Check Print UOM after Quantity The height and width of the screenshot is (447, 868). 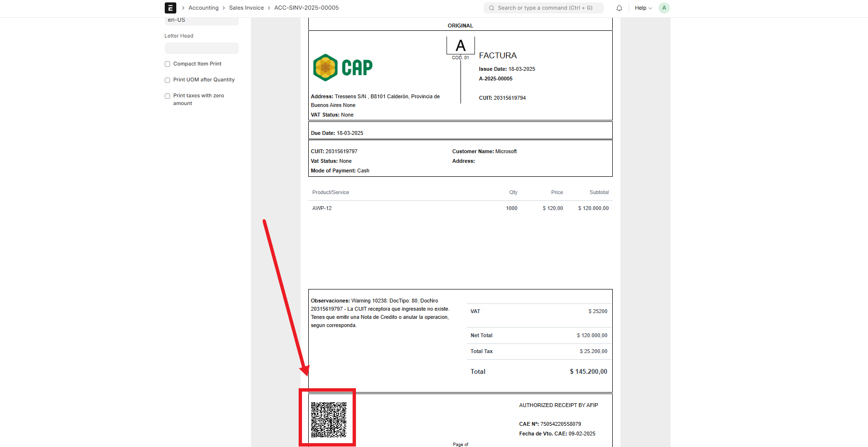click(x=167, y=80)
